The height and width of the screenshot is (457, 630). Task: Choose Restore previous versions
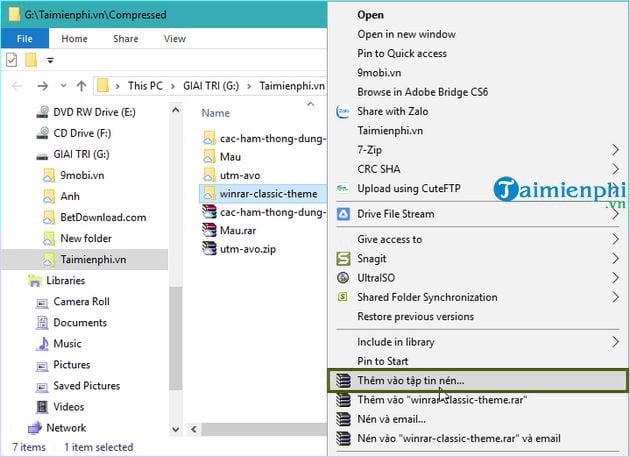coord(416,316)
